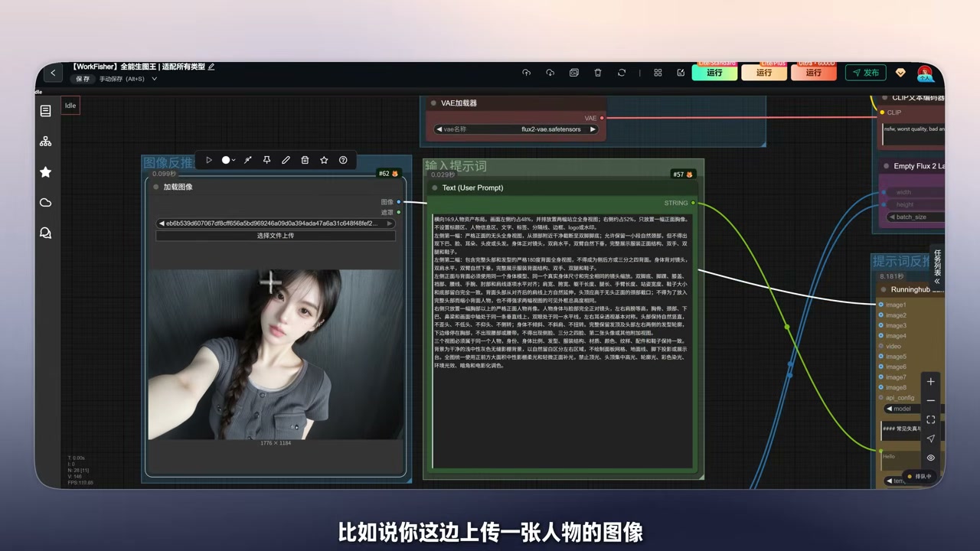The width and height of the screenshot is (980, 551).
Task: Click the STRING output port
Action: pos(693,203)
